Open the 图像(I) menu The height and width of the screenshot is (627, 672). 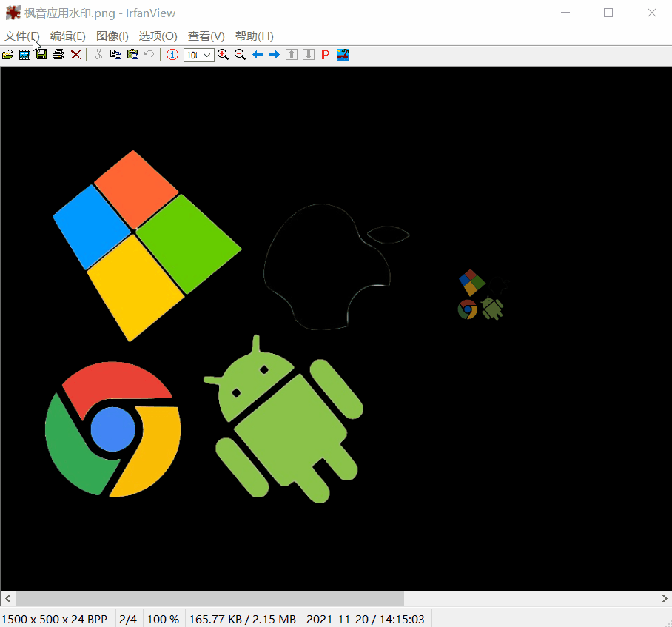point(112,36)
